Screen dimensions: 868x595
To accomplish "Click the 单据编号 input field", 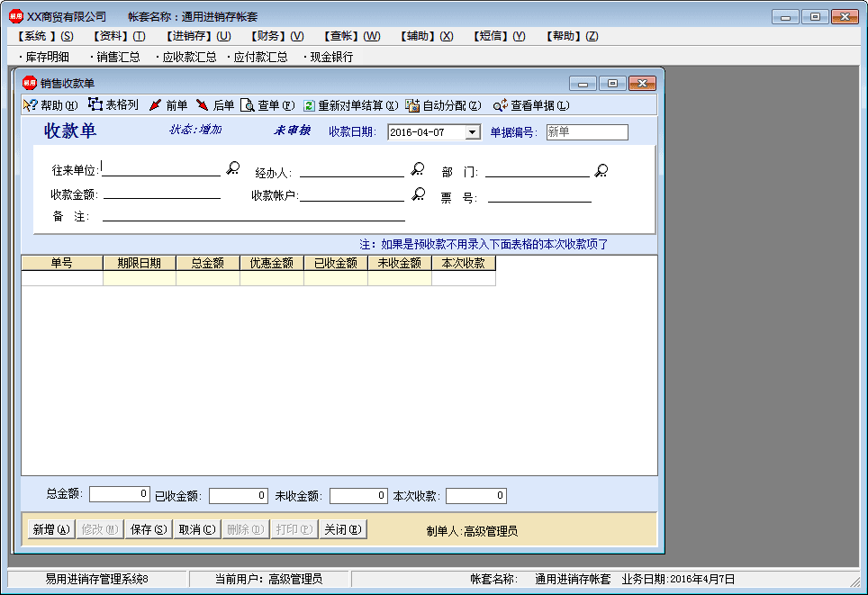I will pyautogui.click(x=586, y=132).
